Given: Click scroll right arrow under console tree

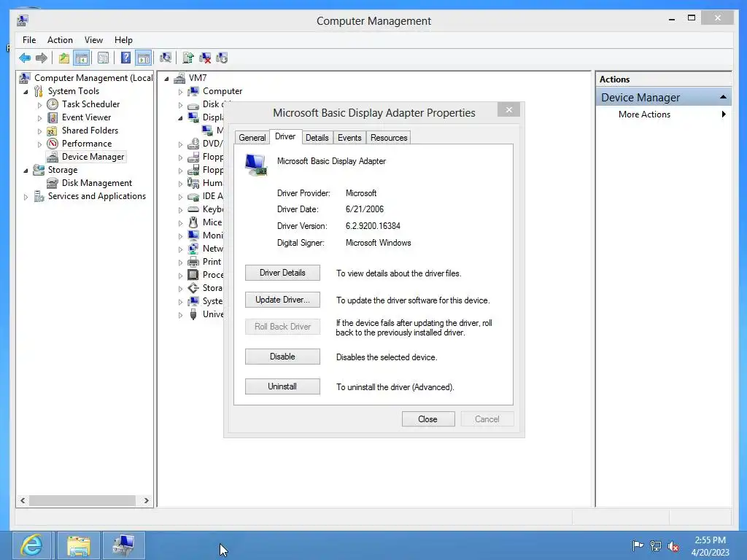Looking at the screenshot, I should coord(146,500).
